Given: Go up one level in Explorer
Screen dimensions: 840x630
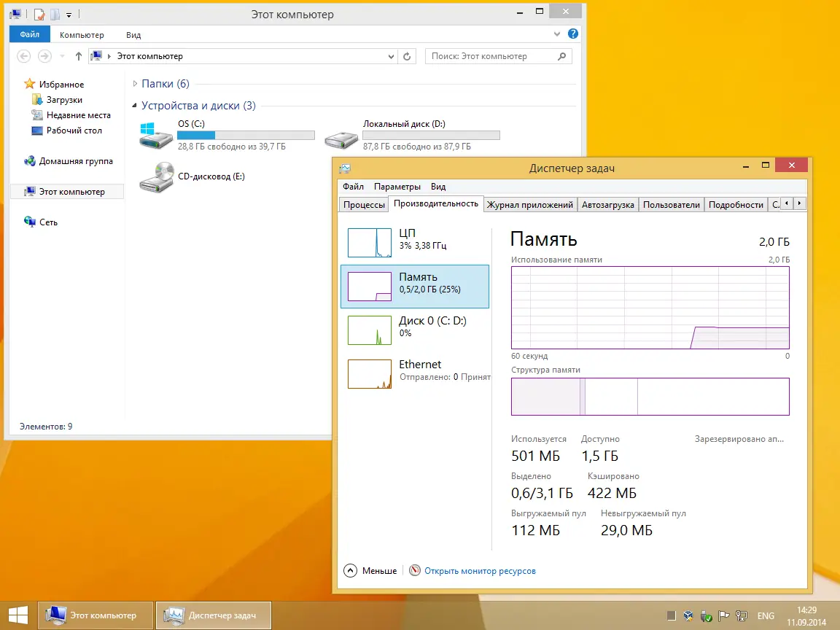Looking at the screenshot, I should pos(79,55).
